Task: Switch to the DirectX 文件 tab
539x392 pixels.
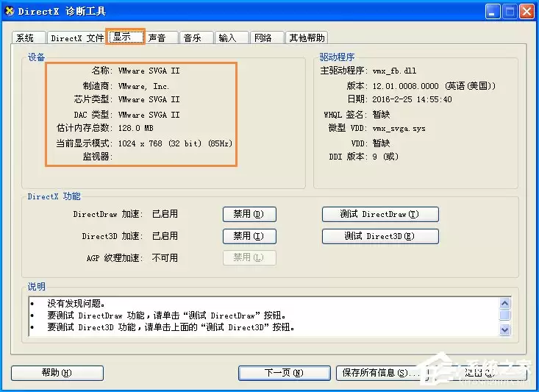Action: 76,38
